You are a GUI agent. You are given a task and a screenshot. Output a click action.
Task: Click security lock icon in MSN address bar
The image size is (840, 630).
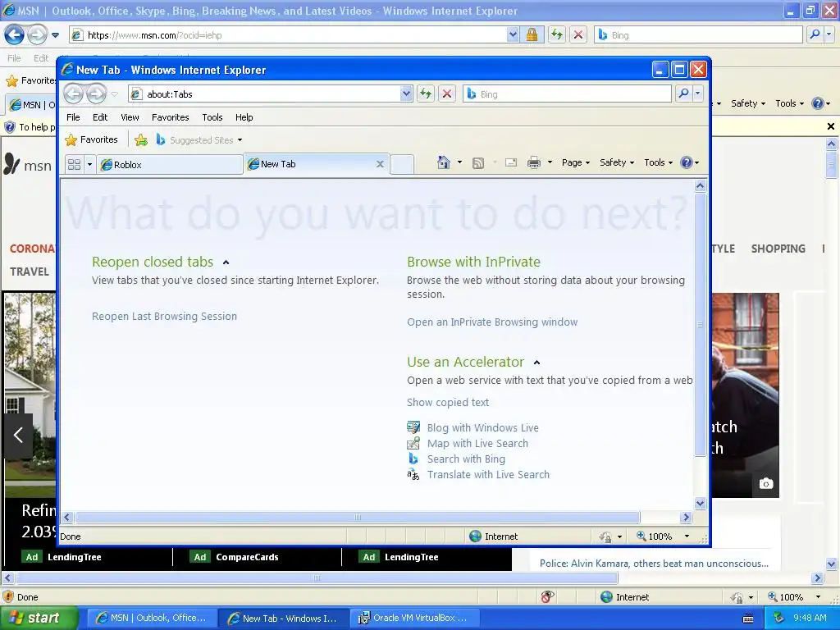pos(532,34)
